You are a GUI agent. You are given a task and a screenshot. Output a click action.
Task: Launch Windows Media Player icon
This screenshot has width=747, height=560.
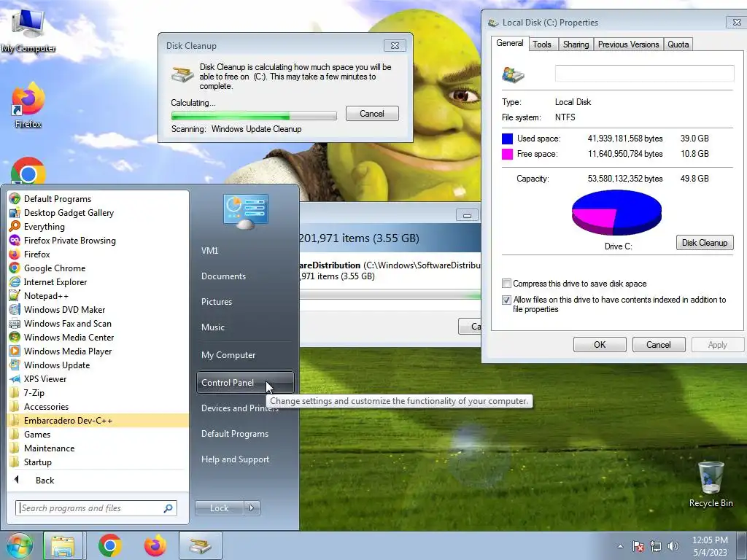[x=15, y=351]
